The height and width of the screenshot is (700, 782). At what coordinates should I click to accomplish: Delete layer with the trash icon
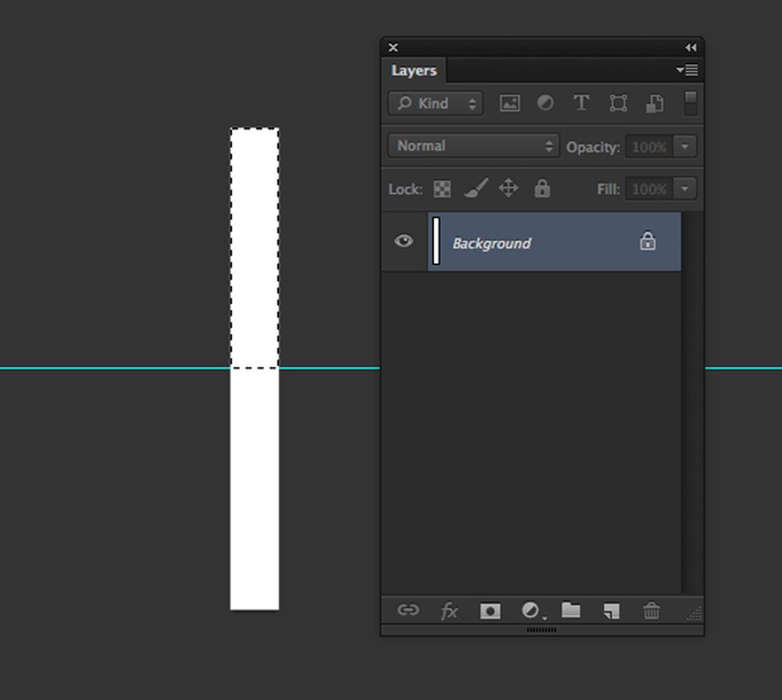[x=652, y=610]
